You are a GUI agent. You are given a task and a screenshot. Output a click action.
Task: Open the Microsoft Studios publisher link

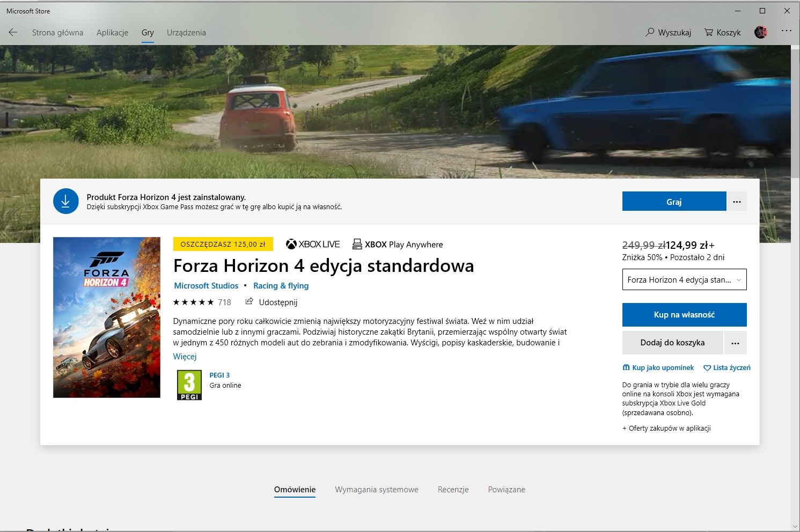pos(206,286)
